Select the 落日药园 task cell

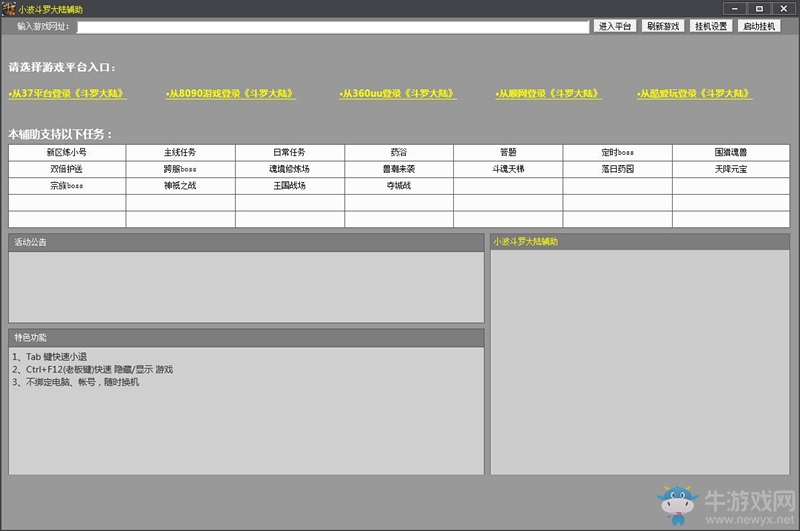[617, 169]
